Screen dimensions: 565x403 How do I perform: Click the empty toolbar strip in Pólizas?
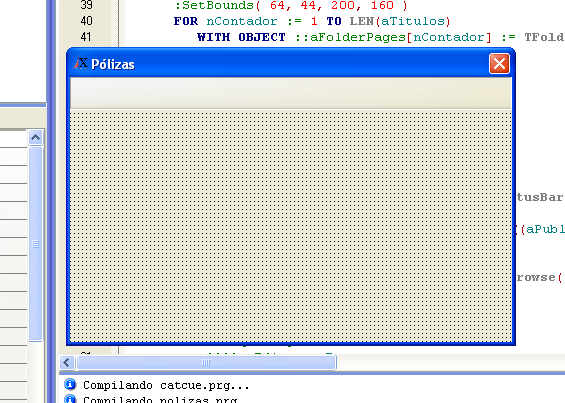click(290, 93)
